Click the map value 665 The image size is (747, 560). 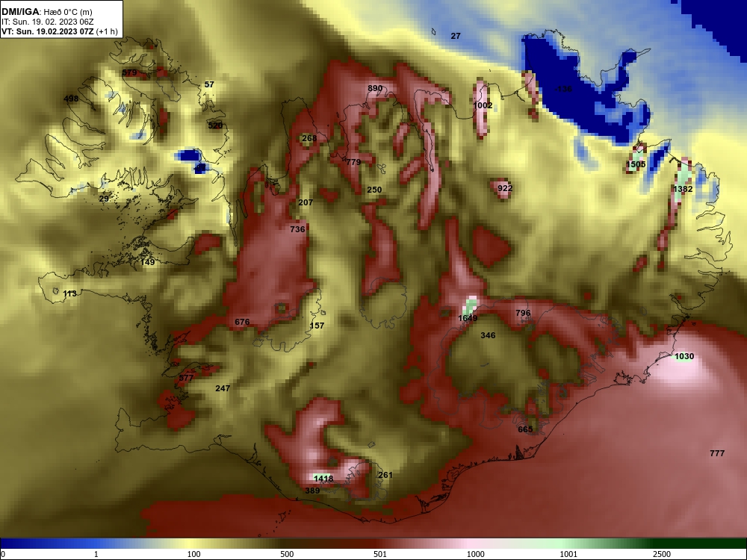[525, 429]
